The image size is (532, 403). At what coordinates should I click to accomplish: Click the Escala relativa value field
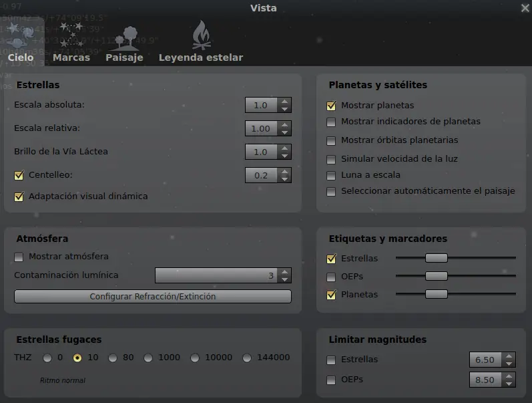pos(261,129)
